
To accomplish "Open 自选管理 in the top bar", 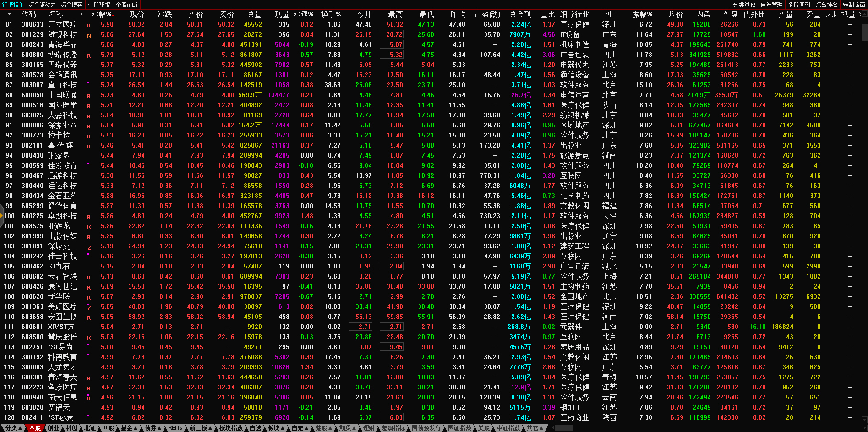I will point(771,5).
